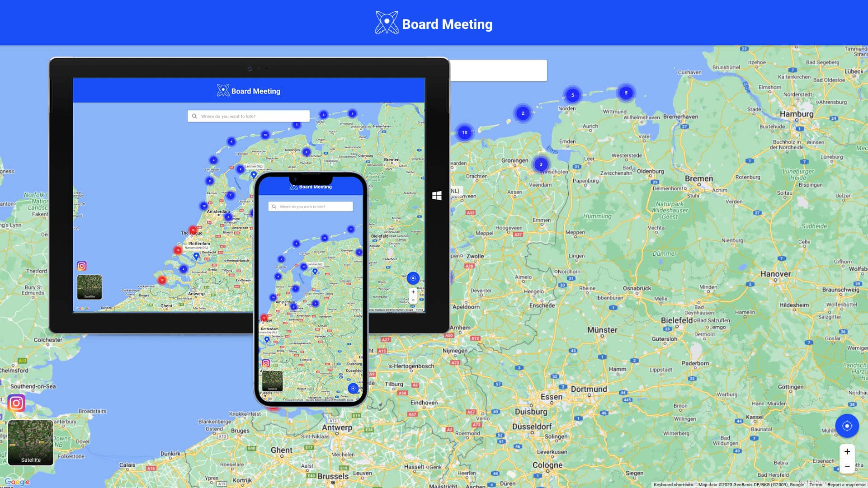Select cluster marker 3 near Winschoten

[x=541, y=164]
